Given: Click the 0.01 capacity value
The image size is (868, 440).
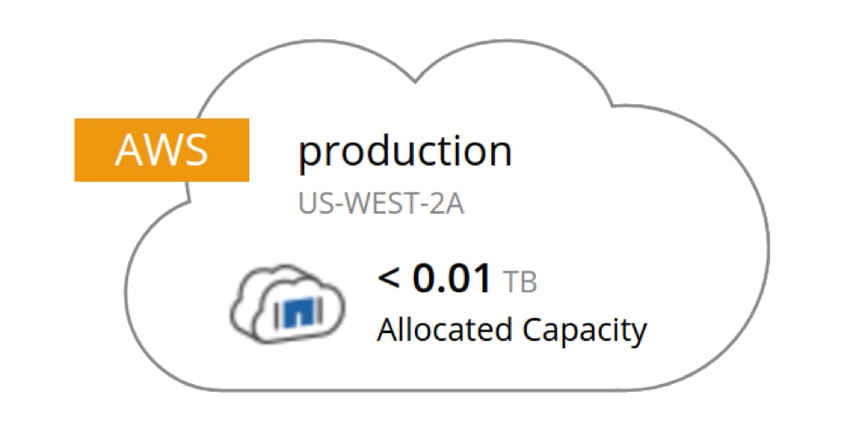Looking at the screenshot, I should tap(451, 280).
